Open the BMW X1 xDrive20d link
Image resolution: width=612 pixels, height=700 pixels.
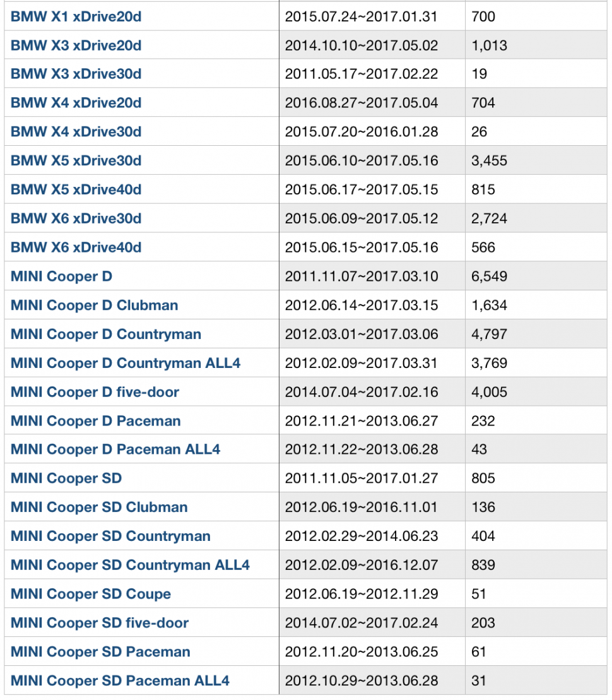[76, 16]
